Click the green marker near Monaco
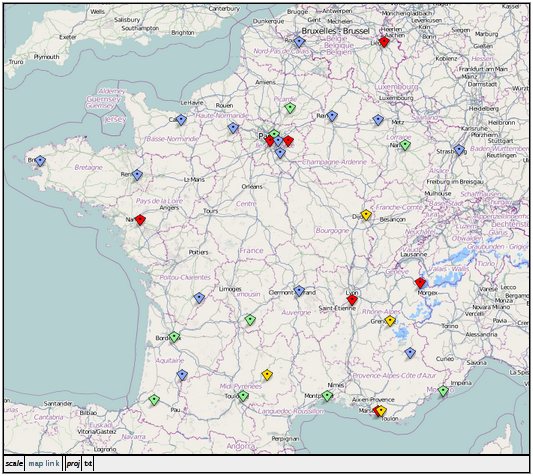This screenshot has height=476, width=533. (443, 391)
